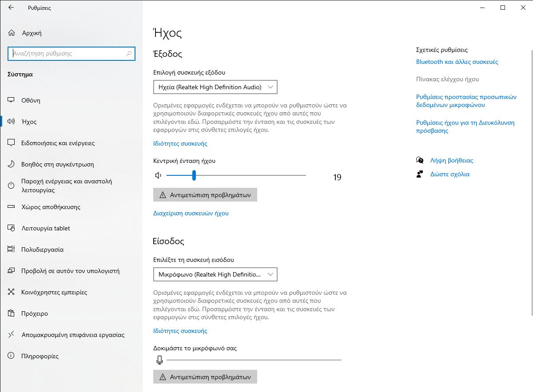
Task: Open Ιδιότητες συσκευής under Έξοδος
Action: 180,143
